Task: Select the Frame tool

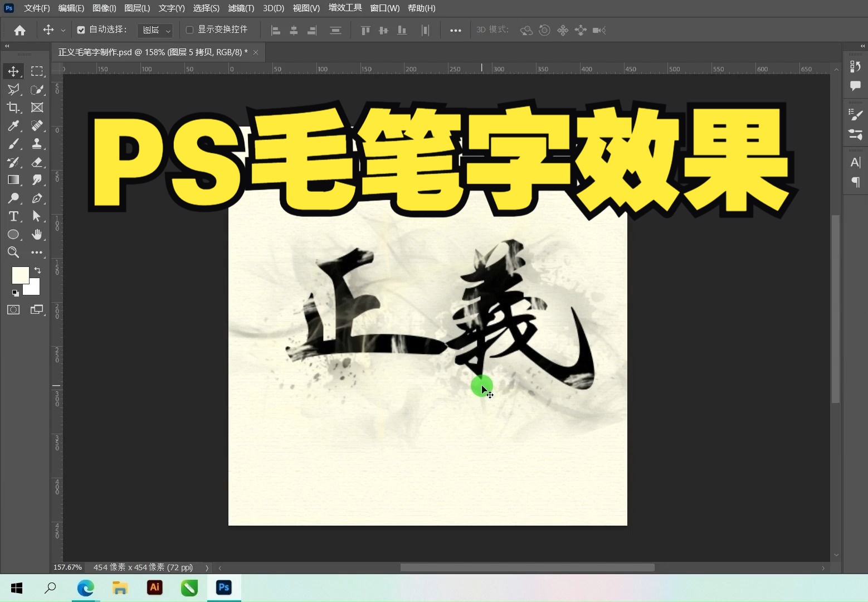Action: (x=37, y=108)
